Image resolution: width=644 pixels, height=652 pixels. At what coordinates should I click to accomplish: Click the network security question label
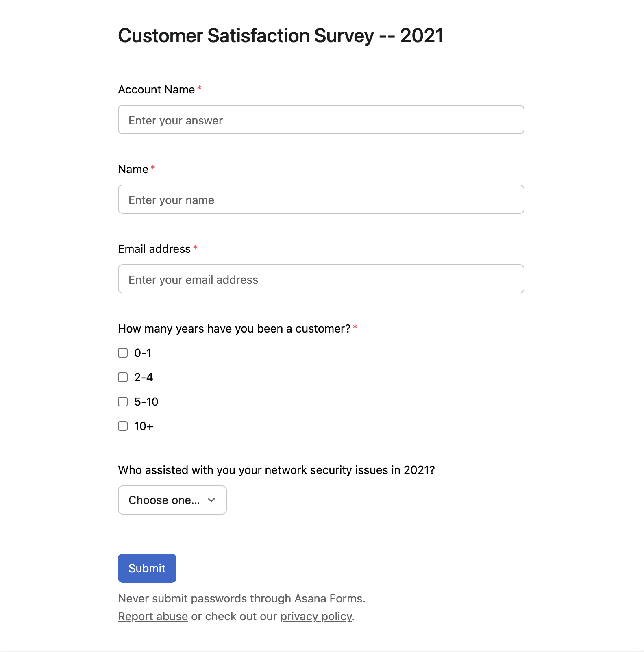coord(276,470)
